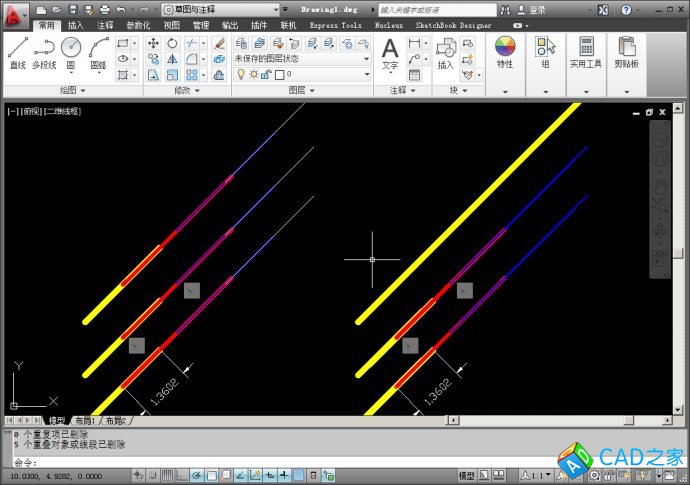Toggle the layer on/off light bulb
Image resolution: width=690 pixels, height=485 pixels.
click(240, 74)
